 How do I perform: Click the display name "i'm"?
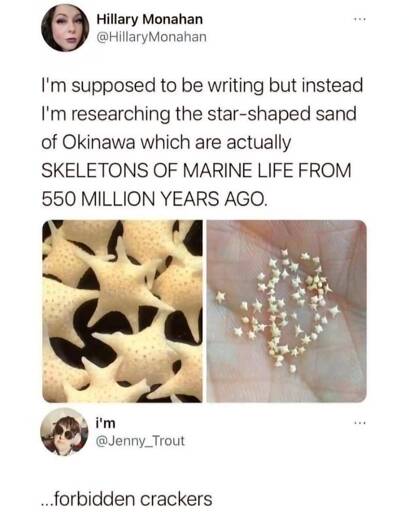click(x=106, y=423)
